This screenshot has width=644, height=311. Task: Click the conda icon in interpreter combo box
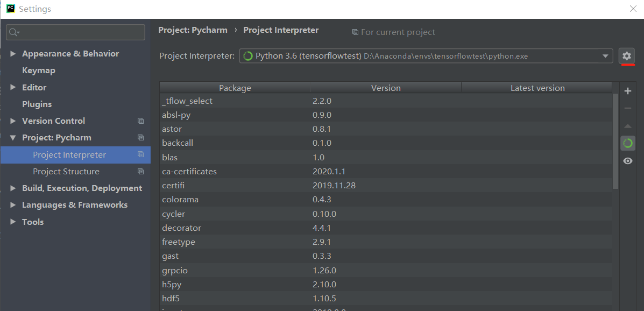248,56
